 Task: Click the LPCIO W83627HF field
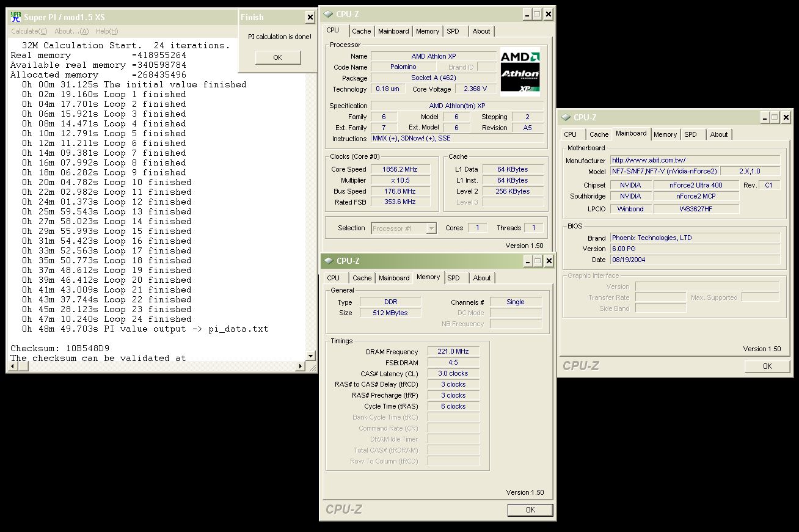696,208
